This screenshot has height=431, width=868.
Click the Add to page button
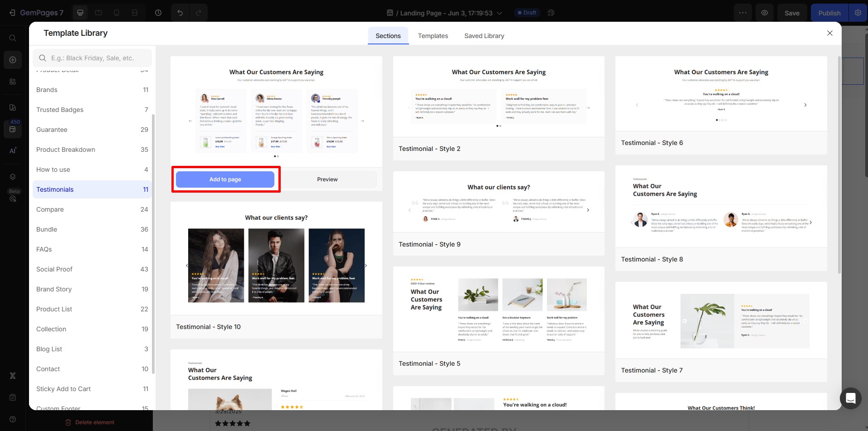point(225,179)
